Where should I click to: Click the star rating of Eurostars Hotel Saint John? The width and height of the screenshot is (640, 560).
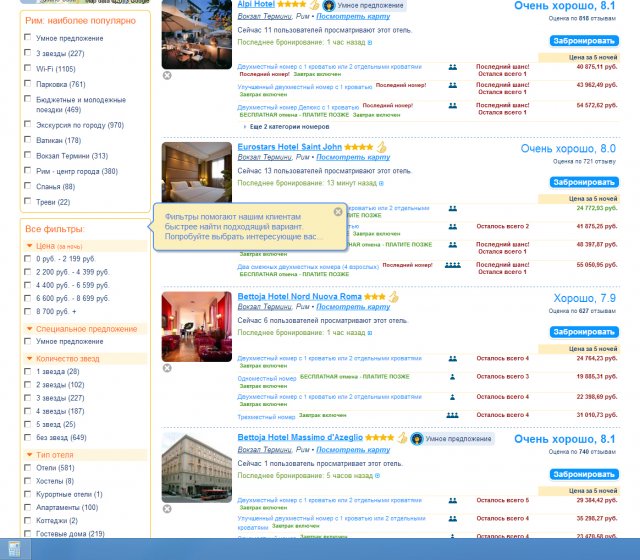tap(358, 147)
